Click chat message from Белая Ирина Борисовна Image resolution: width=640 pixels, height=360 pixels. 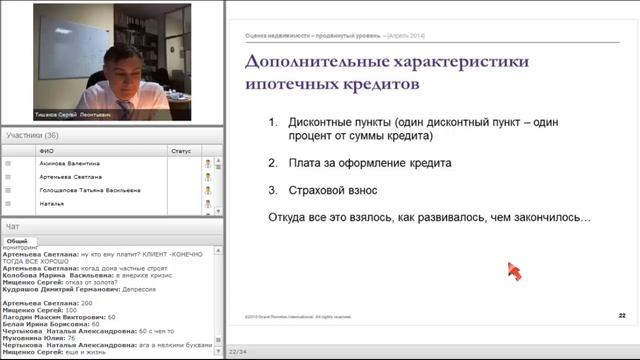(51, 324)
